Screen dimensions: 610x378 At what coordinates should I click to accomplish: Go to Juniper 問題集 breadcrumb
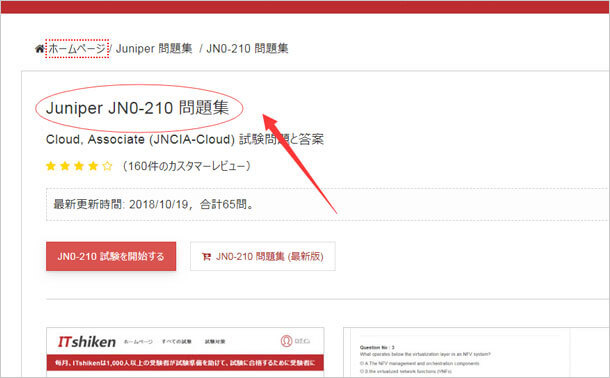coord(154,49)
